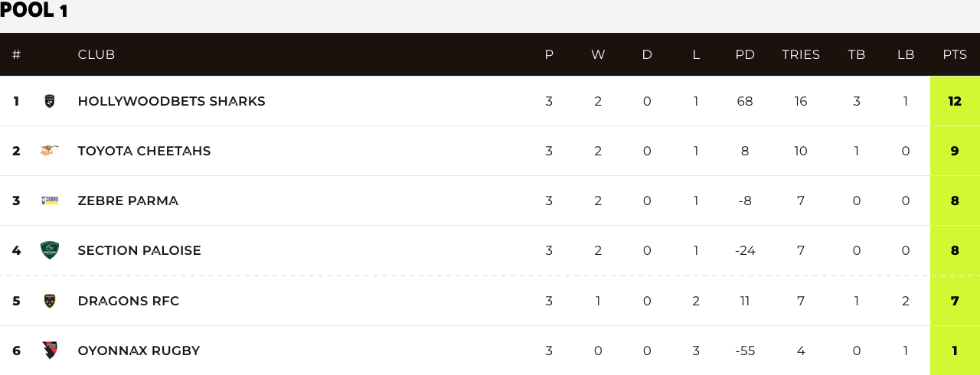This screenshot has height=375, width=980.
Task: Click the Pool 1 heading
Action: pos(34,11)
